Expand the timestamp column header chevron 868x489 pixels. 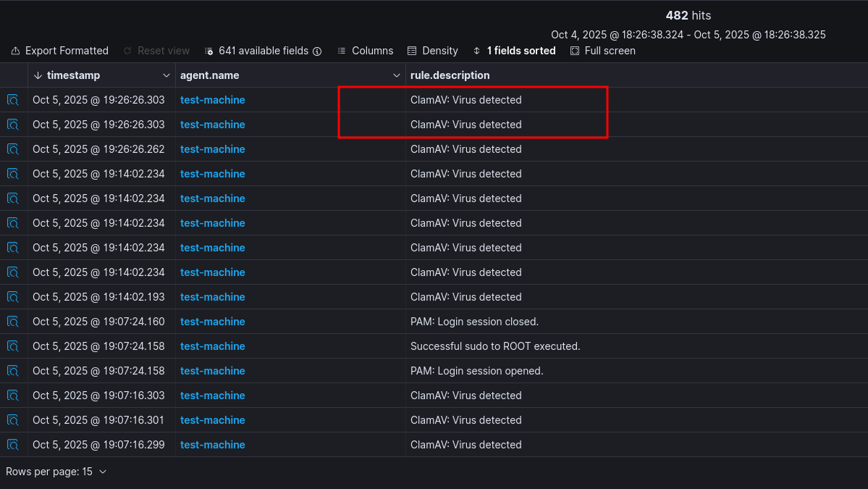point(167,75)
